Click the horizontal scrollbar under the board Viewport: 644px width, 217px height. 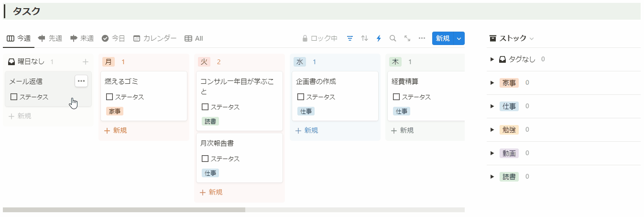[124, 210]
